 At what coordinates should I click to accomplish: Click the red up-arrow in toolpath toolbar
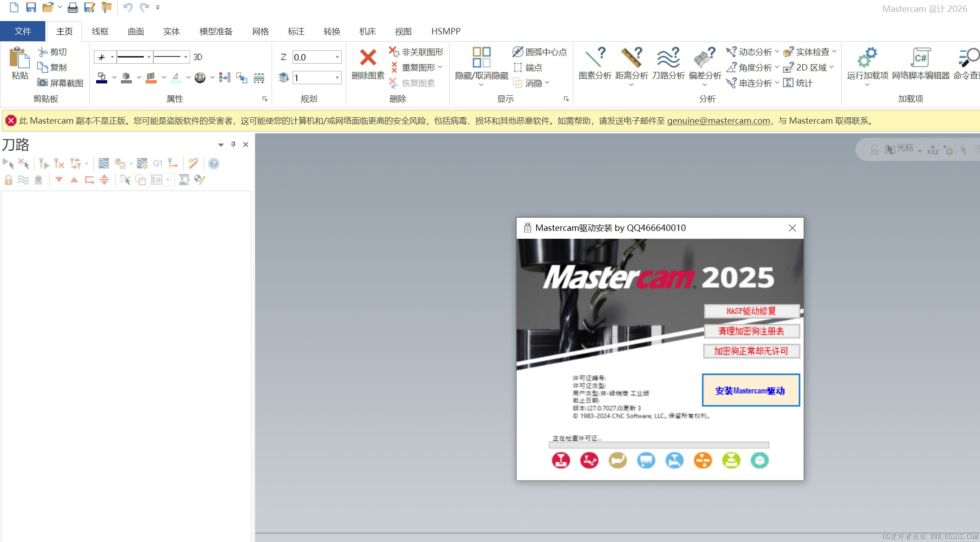[74, 180]
